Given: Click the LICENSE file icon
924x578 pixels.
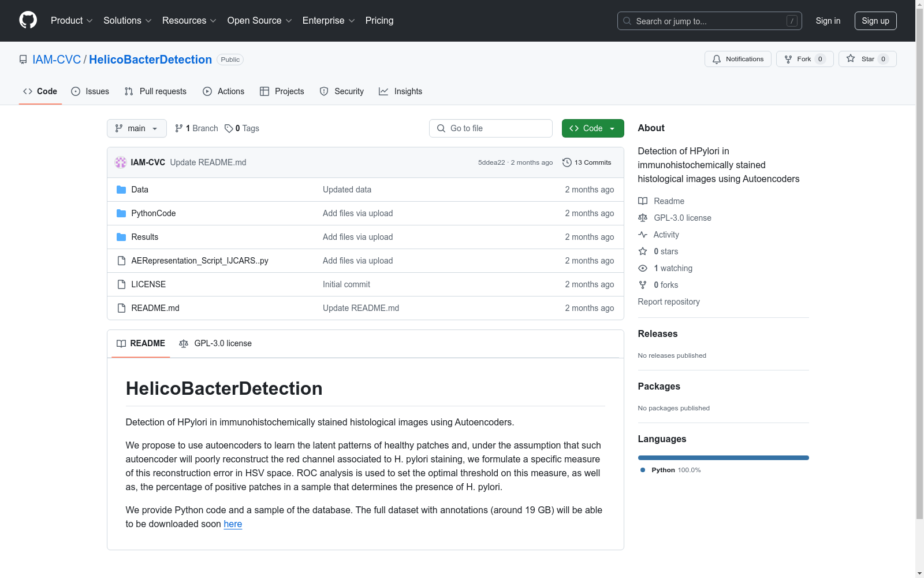Looking at the screenshot, I should pyautogui.click(x=121, y=284).
